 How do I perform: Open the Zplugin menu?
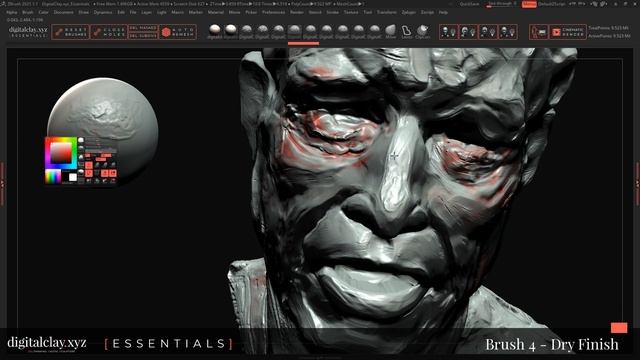(x=409, y=13)
